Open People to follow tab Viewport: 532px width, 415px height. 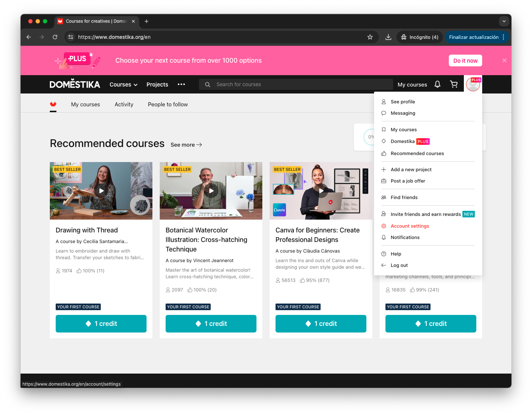click(168, 104)
